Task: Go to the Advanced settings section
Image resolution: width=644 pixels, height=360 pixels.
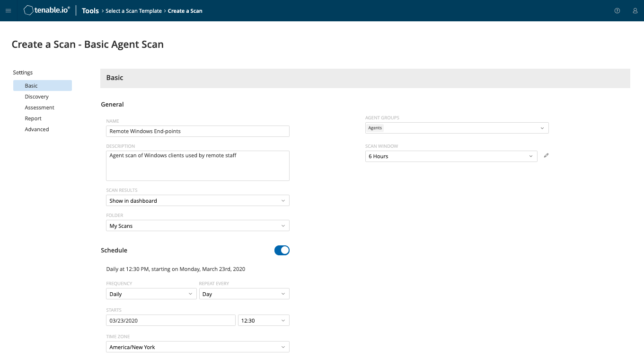Action: (37, 129)
